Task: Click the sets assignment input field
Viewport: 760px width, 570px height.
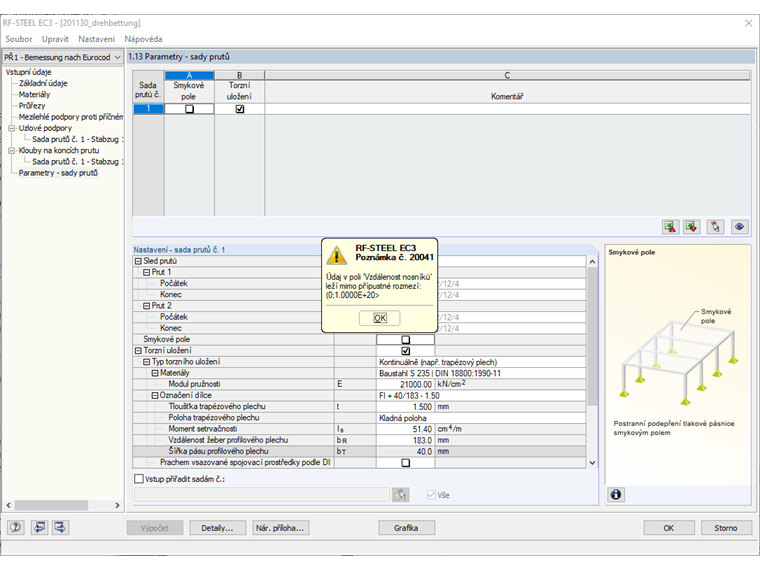Action: point(262,494)
